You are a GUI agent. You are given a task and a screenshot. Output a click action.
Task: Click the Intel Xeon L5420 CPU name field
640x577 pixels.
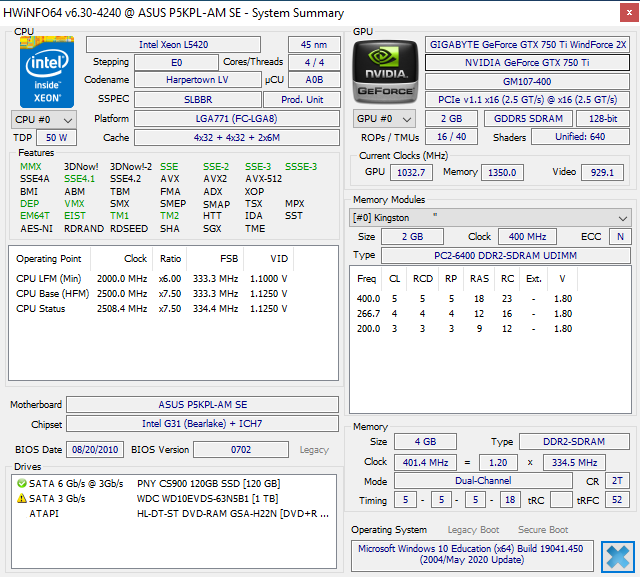coord(173,44)
